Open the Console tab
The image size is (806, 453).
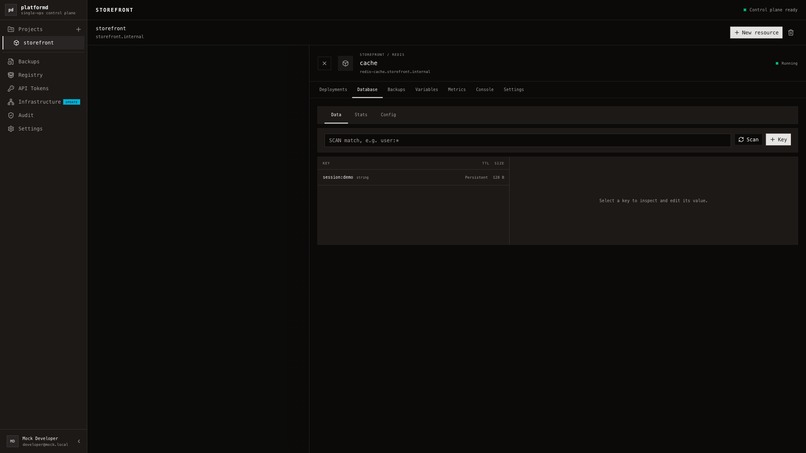pyautogui.click(x=484, y=89)
